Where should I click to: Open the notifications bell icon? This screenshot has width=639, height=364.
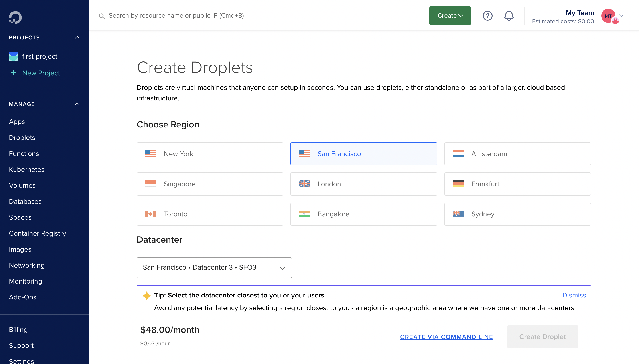(x=509, y=16)
